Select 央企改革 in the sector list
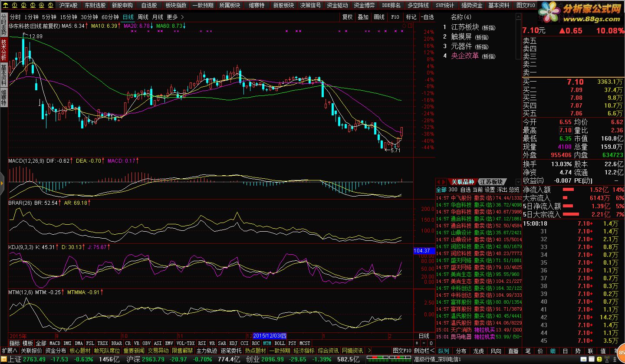Screen dimensions: 625x364 click(x=465, y=56)
